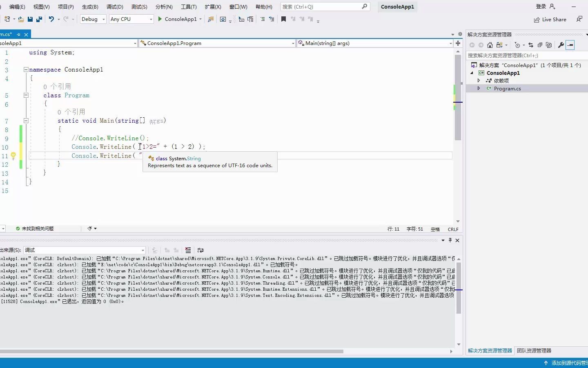Expand the Program.cs tree node
This screenshot has height=368, width=588.
[x=479, y=88]
